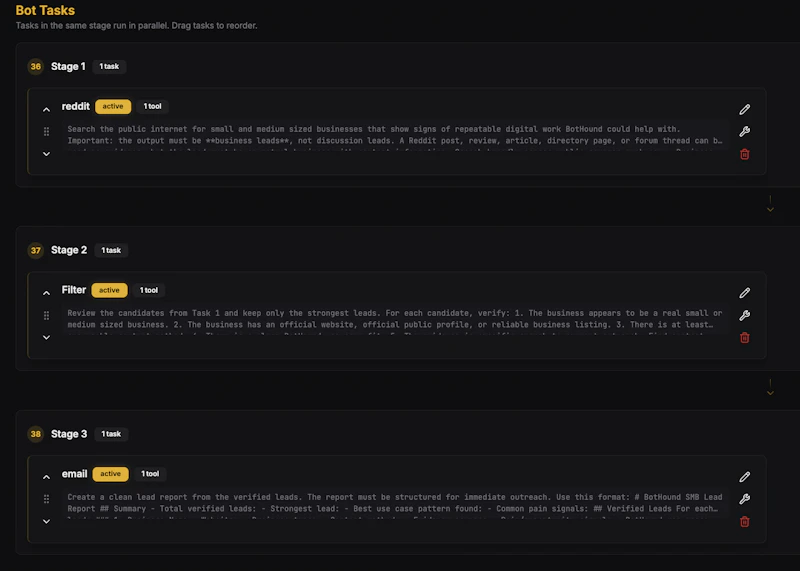Click the Bot Tasks heading
This screenshot has width=800, height=571.
(x=45, y=10)
